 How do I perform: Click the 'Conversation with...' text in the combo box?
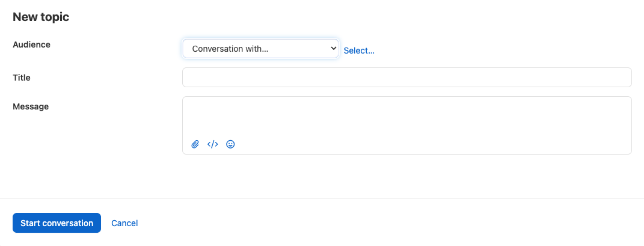tap(230, 49)
